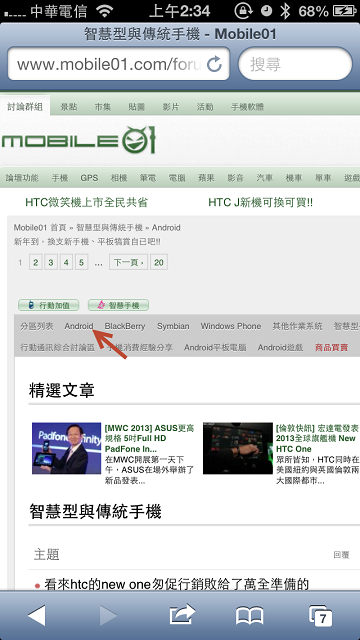
Task: Tap the battery status icon
Action: click(345, 11)
